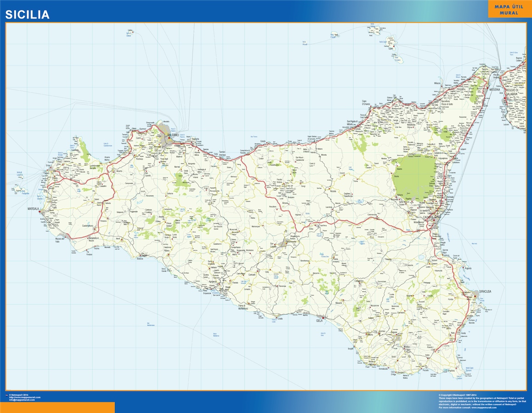Click the MAPA ÚTIL MURAL orange badge

(x=509, y=10)
